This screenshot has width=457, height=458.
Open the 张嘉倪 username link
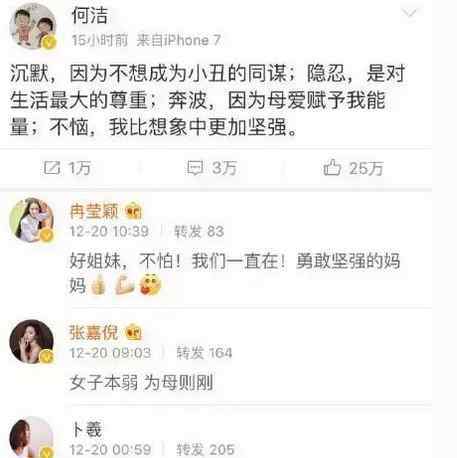pos(94,332)
